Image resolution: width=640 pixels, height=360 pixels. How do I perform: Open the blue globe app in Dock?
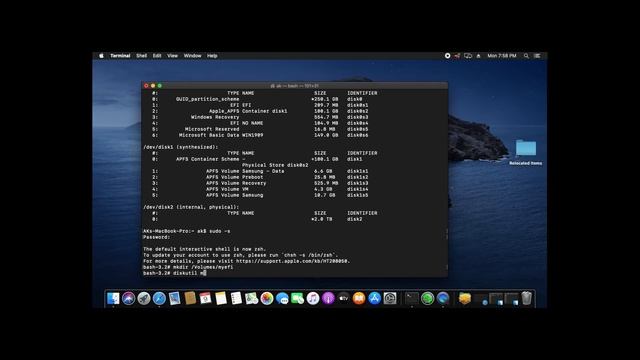[443, 298]
